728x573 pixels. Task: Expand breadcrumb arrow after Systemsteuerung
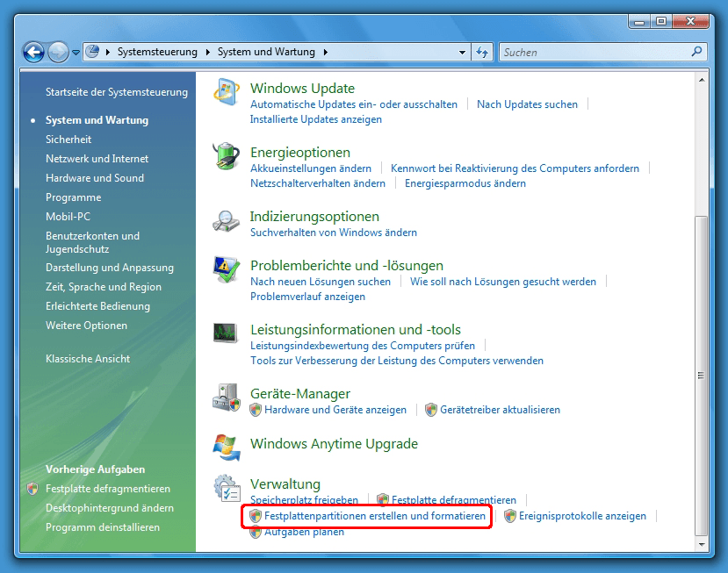tap(207, 52)
